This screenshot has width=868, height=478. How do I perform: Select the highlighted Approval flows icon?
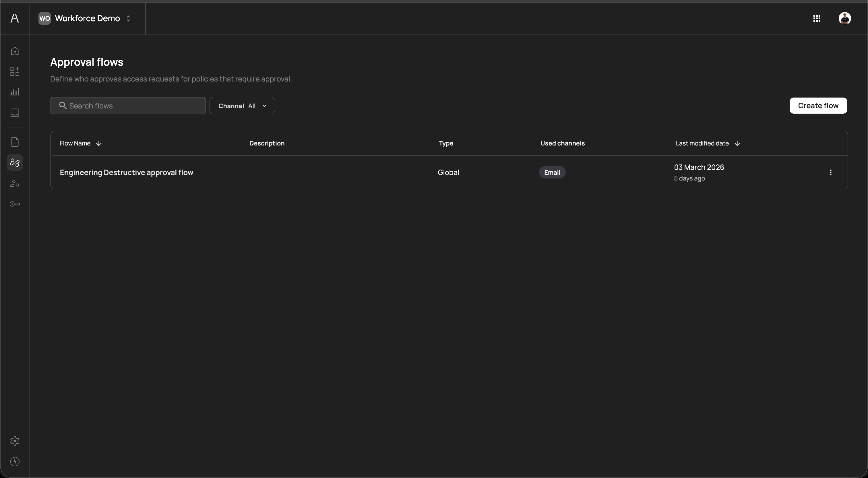click(x=15, y=163)
